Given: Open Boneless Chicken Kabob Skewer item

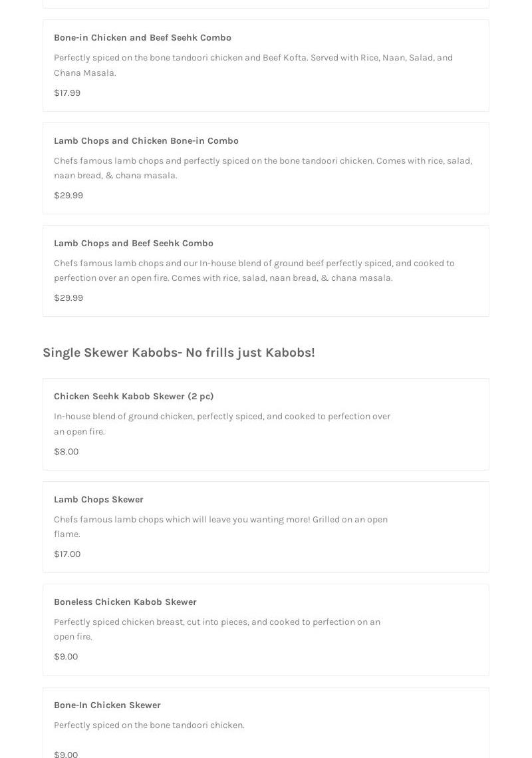Looking at the screenshot, I should pos(266,630).
